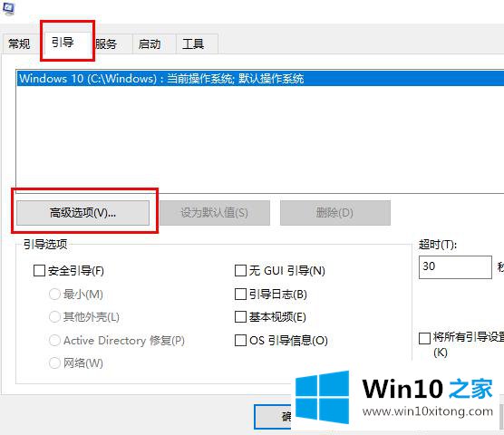Switch to the 常规 tab
Viewport: 504px width, 435px height.
pyautogui.click(x=19, y=43)
